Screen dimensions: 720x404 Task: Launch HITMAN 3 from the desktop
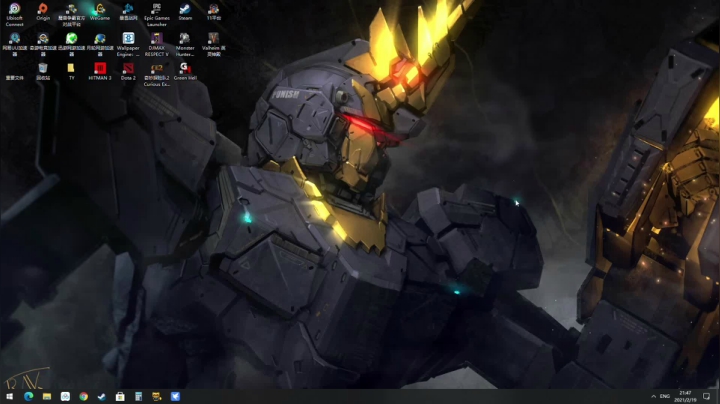[100, 72]
